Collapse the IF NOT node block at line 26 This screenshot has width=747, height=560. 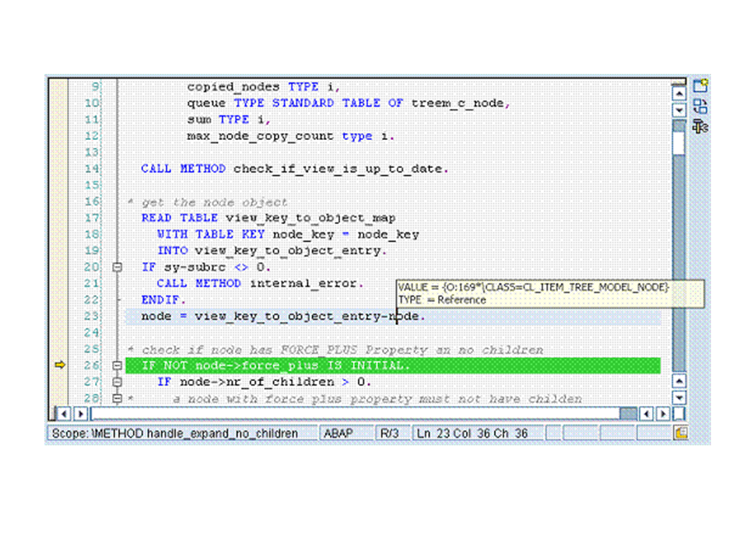[117, 366]
